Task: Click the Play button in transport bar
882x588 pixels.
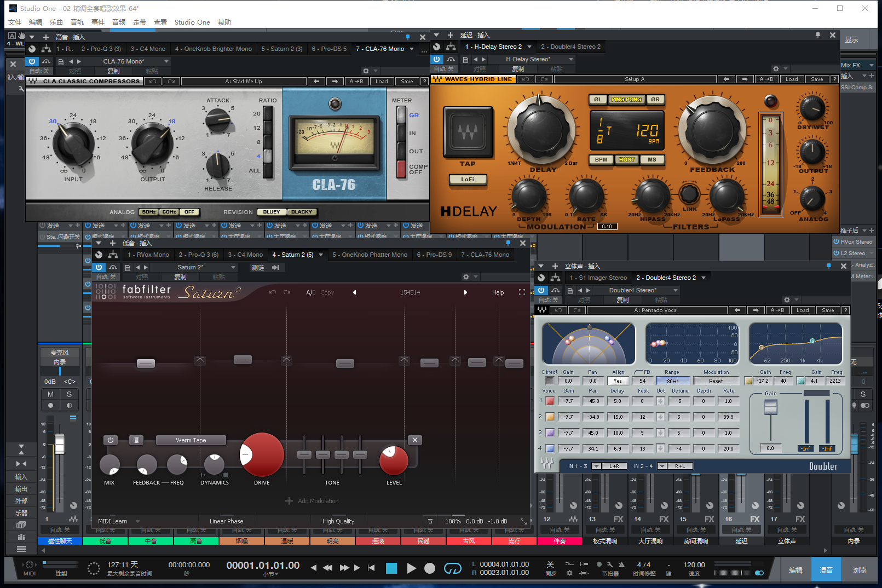Action: tap(411, 568)
